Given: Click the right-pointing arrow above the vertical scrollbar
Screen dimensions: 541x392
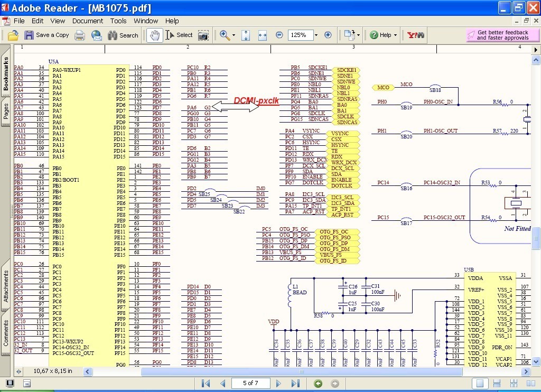Looking at the screenshot, I should pos(536,50).
